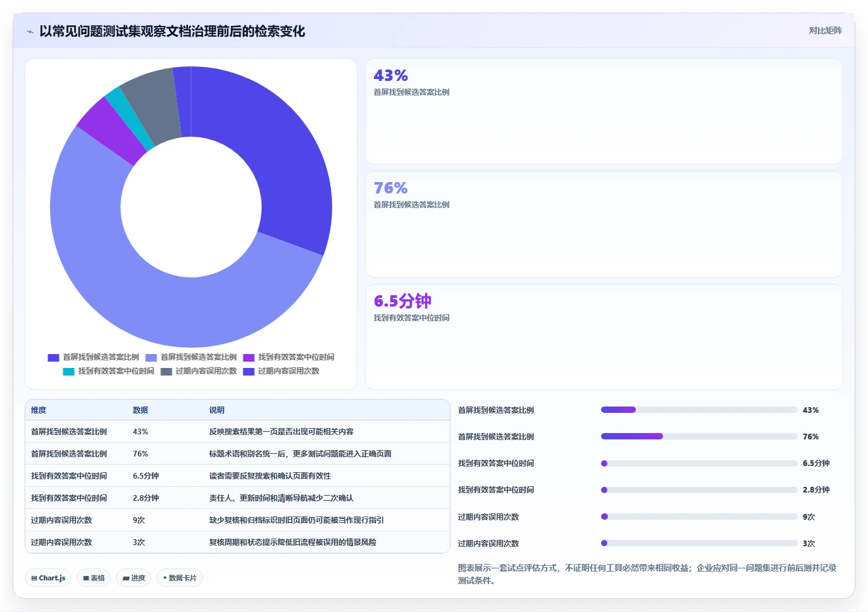Viewport: 868px width, 612px height.
Task: Toggle the light periwinkle legend entry 首屏找到候选答案比例
Action: pyautogui.click(x=191, y=357)
